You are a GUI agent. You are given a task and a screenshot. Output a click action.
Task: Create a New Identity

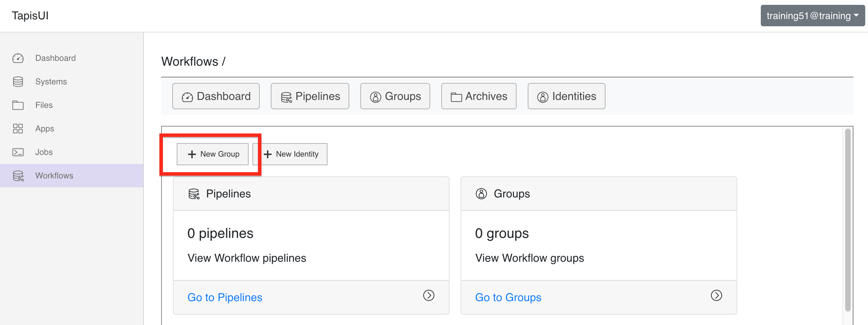pyautogui.click(x=290, y=154)
